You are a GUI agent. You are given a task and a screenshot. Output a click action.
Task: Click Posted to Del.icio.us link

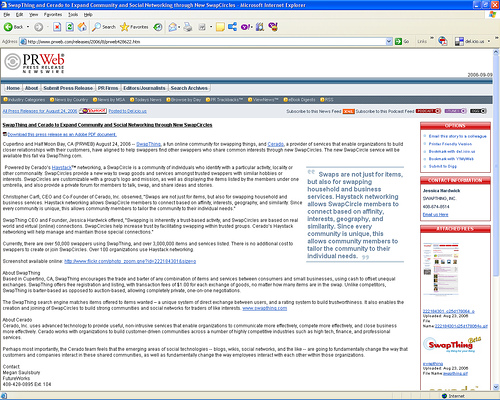[x=128, y=111]
